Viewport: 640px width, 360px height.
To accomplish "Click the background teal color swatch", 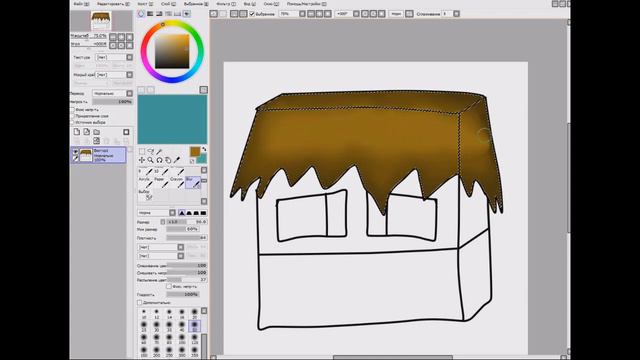I will (x=202, y=158).
